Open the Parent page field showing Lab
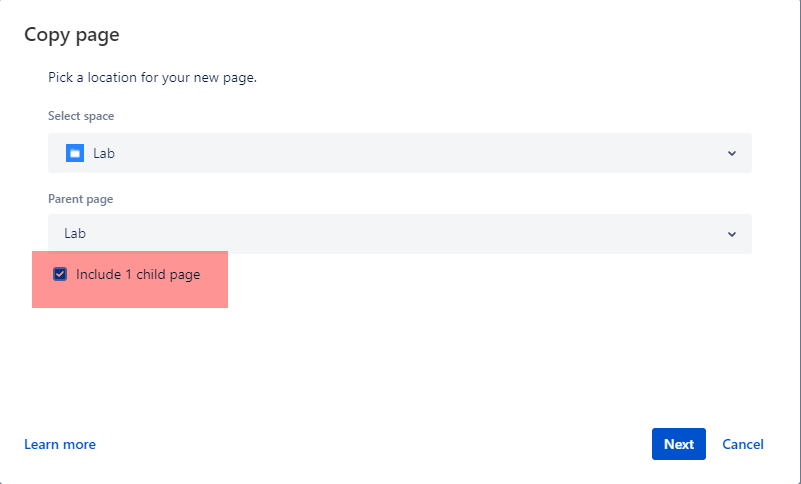801x484 pixels. pyautogui.click(x=399, y=234)
